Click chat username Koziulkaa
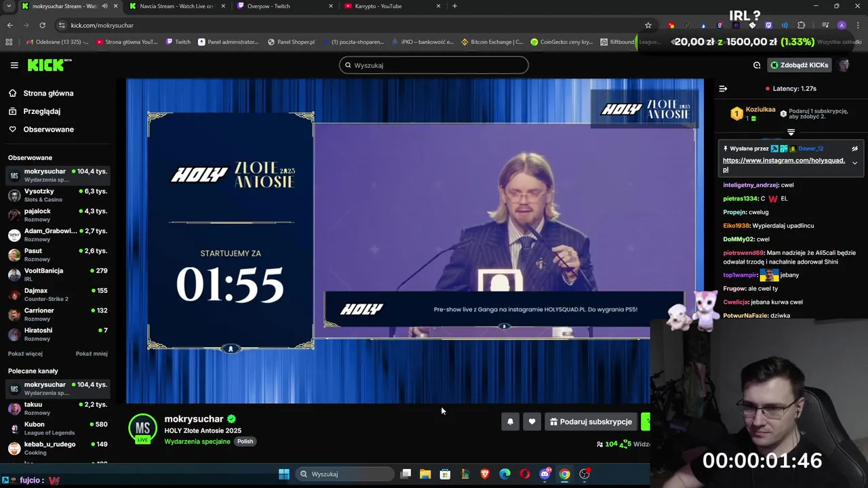 tap(760, 110)
